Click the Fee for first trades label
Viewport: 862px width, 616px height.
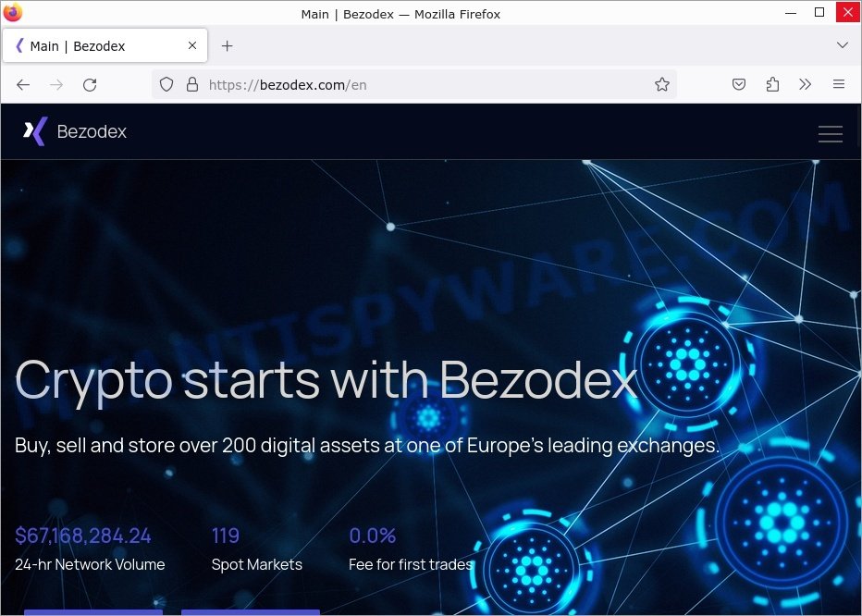(x=411, y=565)
